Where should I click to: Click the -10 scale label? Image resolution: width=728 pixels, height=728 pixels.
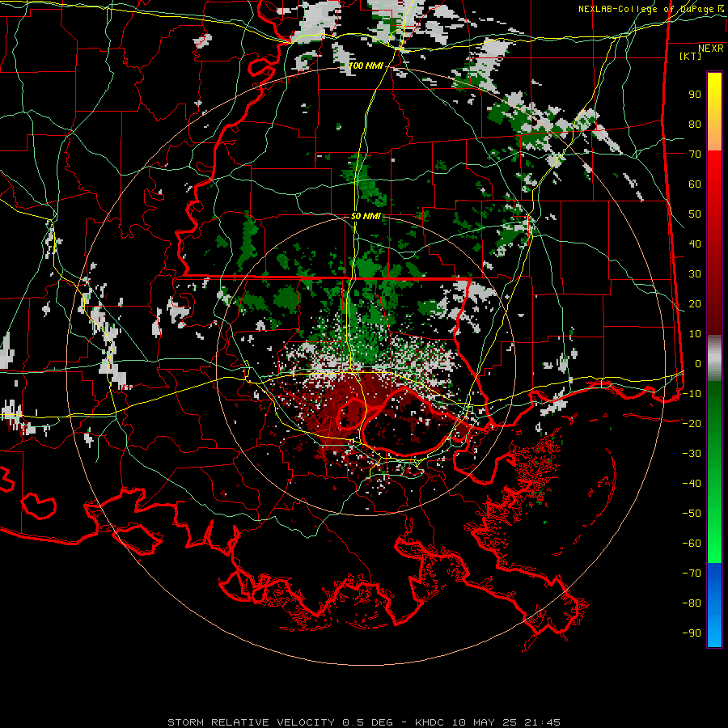692,394
